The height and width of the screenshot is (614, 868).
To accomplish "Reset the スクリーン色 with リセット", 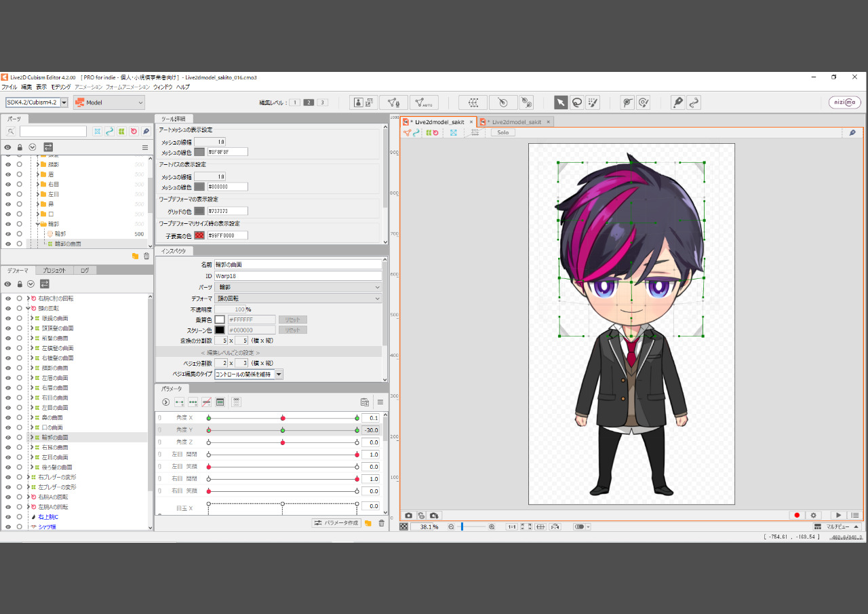I will (292, 330).
